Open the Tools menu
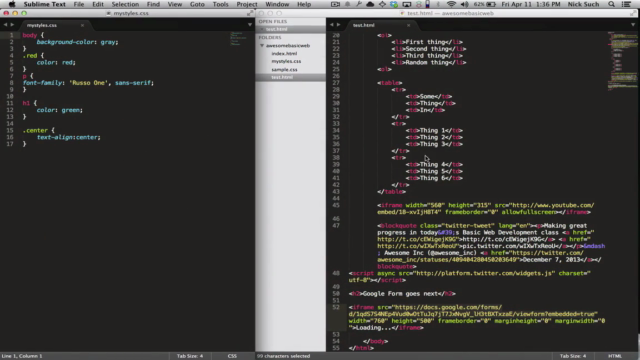640x360 pixels. (220, 4)
